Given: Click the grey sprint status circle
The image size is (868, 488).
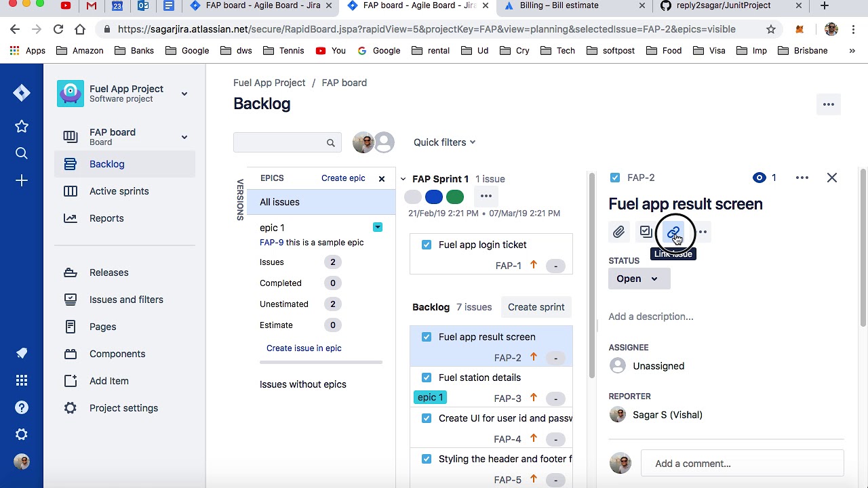Looking at the screenshot, I should click(412, 197).
